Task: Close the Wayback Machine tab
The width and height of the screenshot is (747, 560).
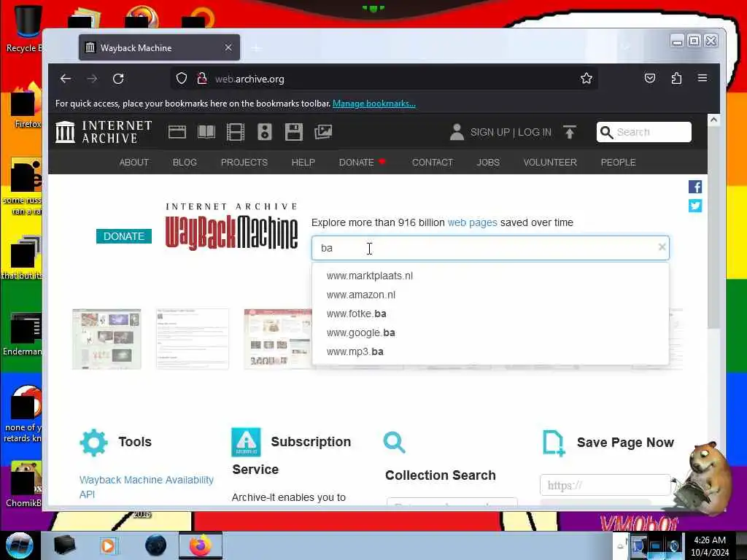Action: coord(228,47)
